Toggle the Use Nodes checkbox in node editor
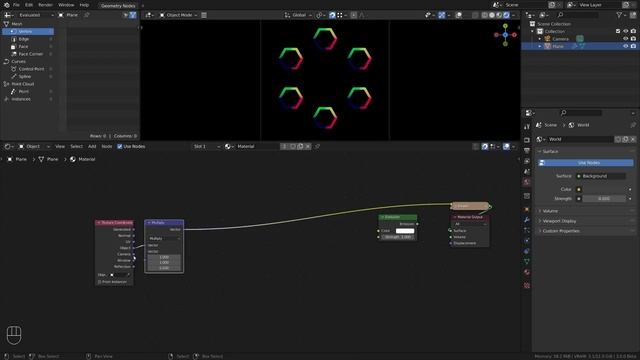 (120, 147)
